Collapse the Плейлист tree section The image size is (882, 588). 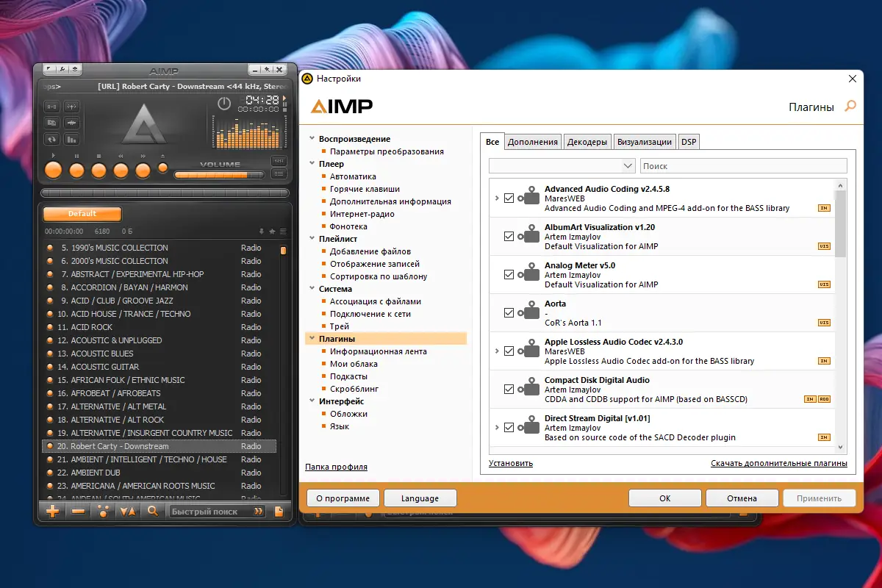click(x=312, y=239)
